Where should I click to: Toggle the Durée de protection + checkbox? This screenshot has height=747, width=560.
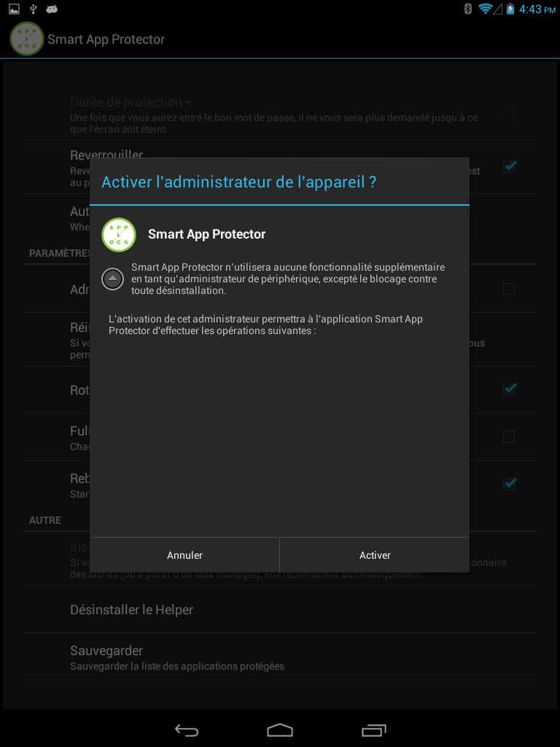509,114
